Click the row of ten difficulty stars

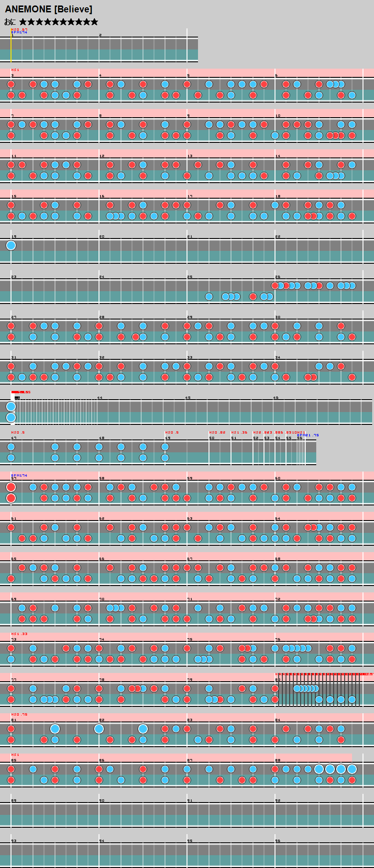point(59,22)
